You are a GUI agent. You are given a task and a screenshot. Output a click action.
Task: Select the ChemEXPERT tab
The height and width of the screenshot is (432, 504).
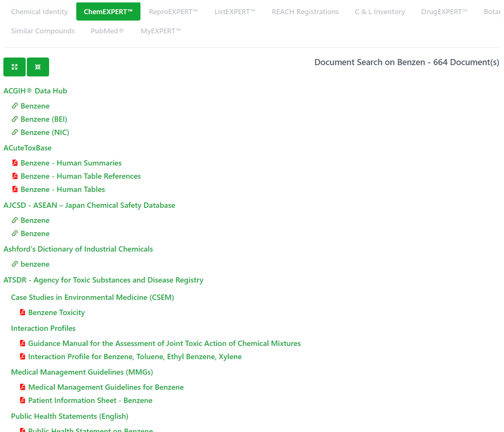[x=108, y=11]
